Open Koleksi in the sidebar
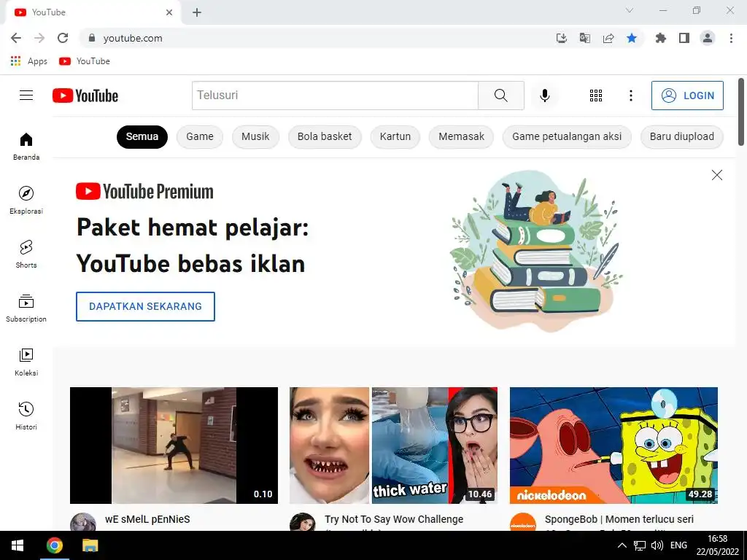 (x=26, y=362)
